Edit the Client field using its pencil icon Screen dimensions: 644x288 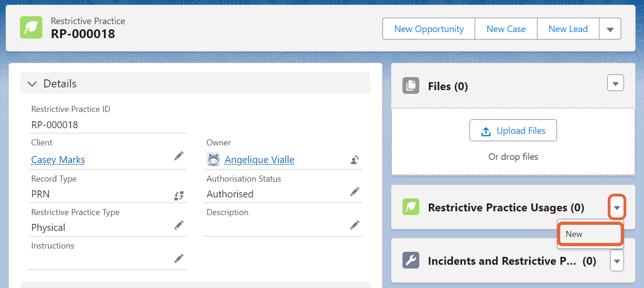point(179,156)
